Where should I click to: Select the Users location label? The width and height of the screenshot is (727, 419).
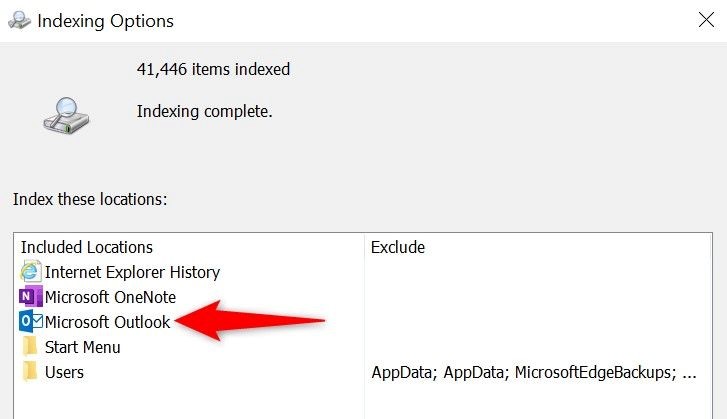(x=64, y=372)
